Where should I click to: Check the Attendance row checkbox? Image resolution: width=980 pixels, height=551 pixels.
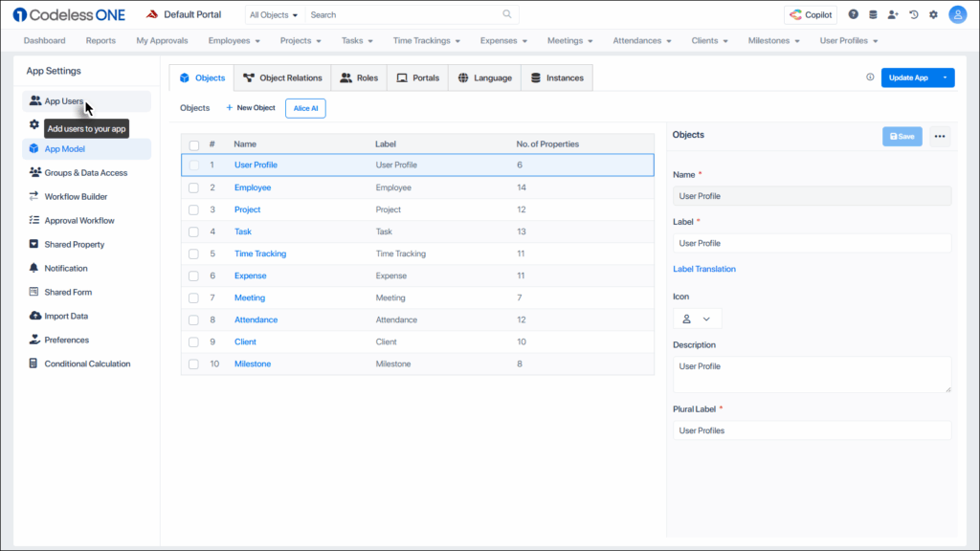193,320
